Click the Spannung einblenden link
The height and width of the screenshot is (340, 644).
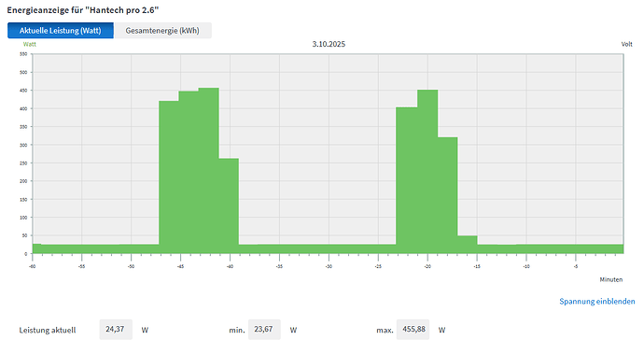pos(596,302)
